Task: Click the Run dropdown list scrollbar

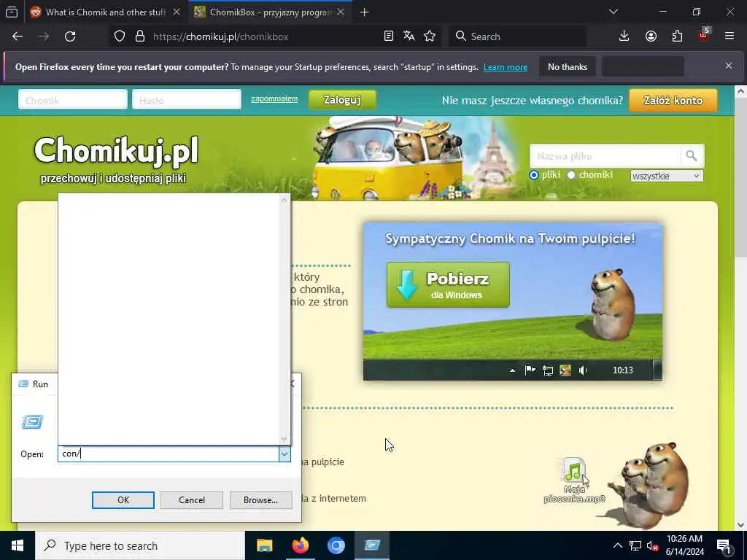Action: tap(285, 319)
